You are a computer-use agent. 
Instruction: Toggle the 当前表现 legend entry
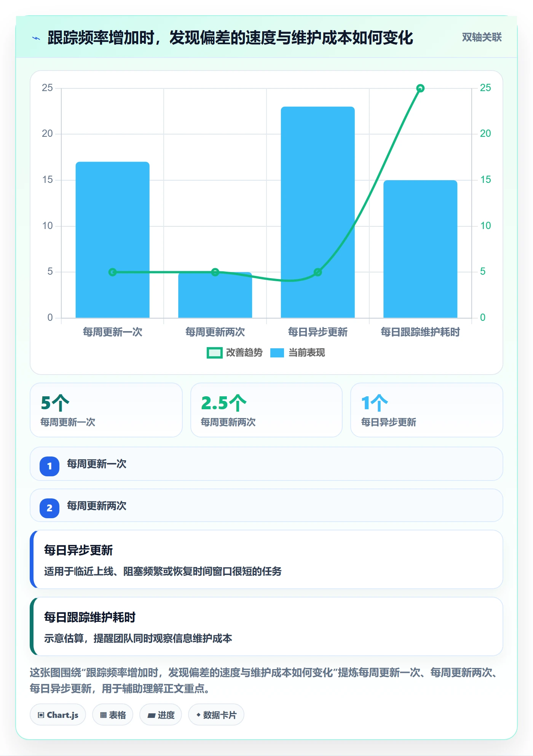pos(298,353)
